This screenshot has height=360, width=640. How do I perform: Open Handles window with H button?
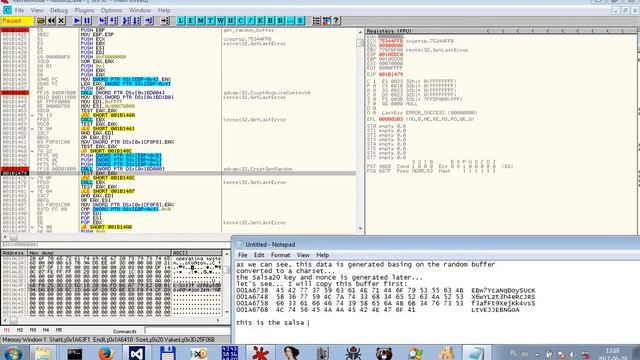point(230,20)
